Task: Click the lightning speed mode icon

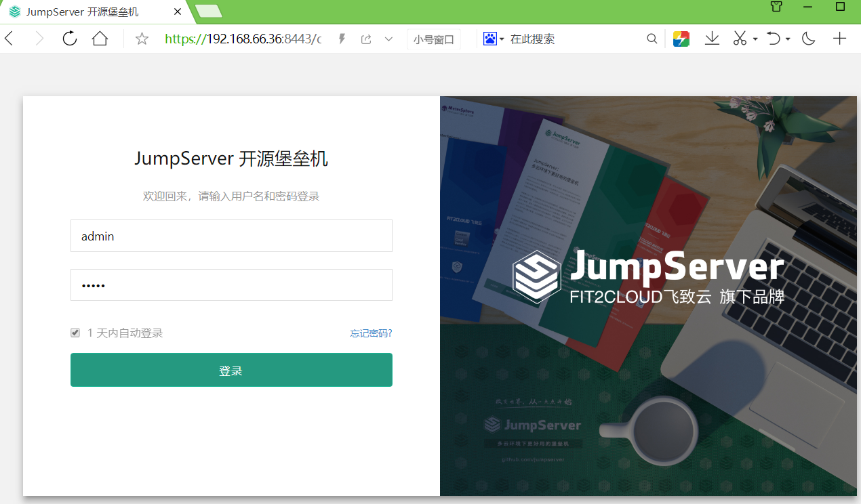Action: 342,39
